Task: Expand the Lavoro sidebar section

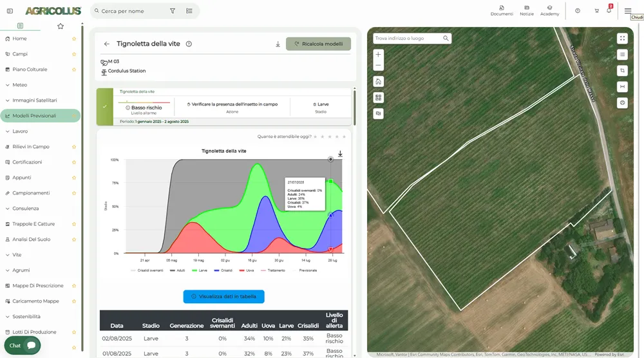Action: [x=20, y=131]
